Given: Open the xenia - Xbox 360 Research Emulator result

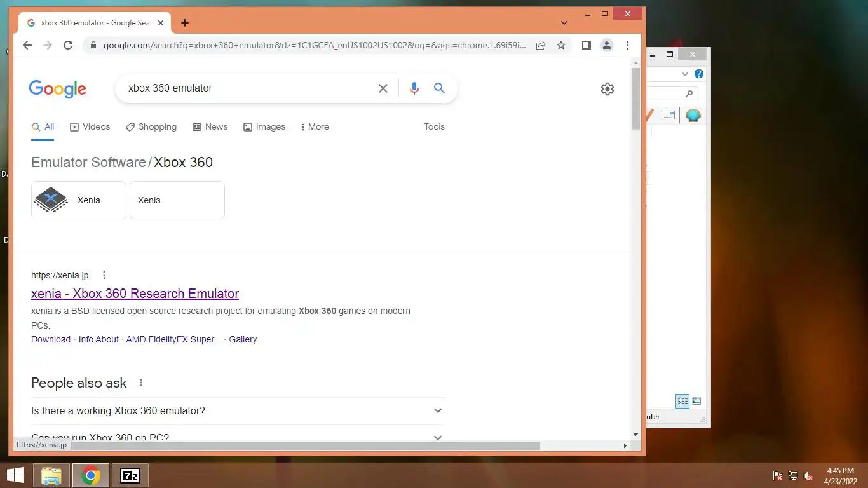Looking at the screenshot, I should (135, 294).
